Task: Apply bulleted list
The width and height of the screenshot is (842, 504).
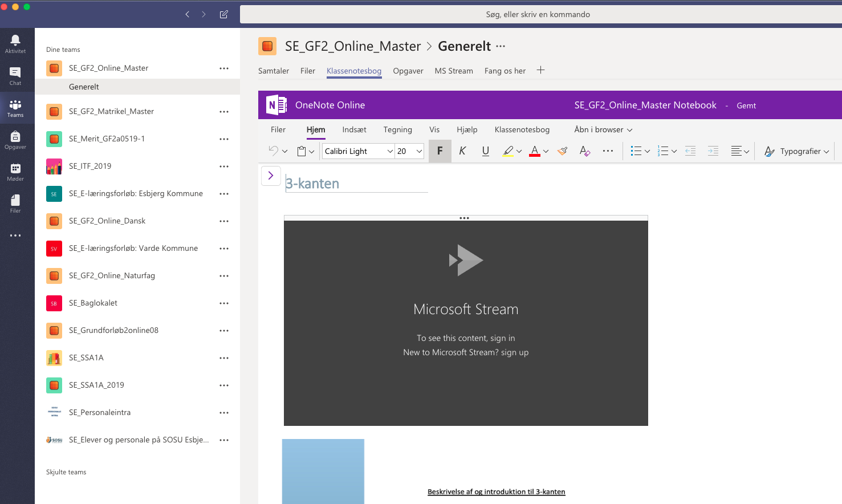Action: point(636,151)
